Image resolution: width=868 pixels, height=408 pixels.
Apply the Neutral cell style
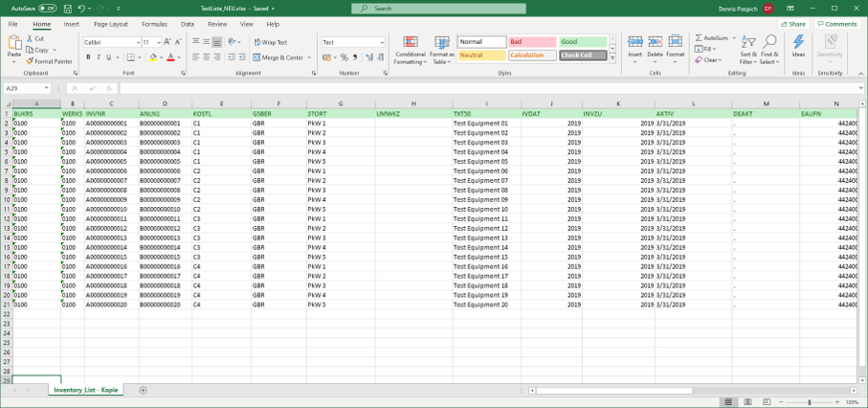click(481, 56)
